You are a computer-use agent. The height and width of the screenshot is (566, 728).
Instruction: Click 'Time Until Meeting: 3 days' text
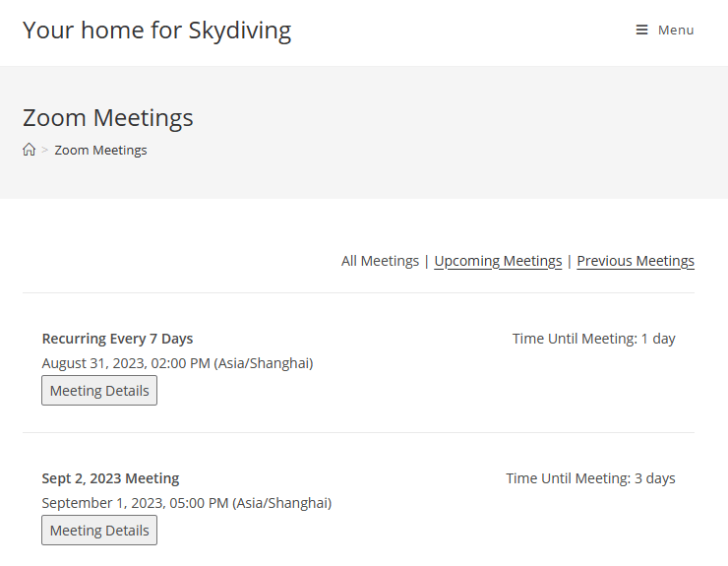(x=590, y=478)
